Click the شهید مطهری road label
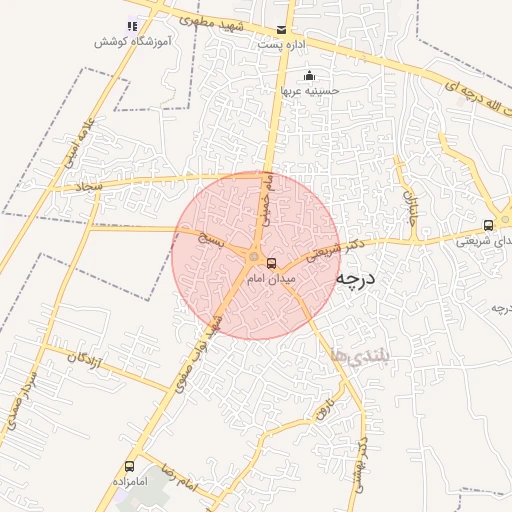Viewport: 512px width, 512px height. [211, 23]
